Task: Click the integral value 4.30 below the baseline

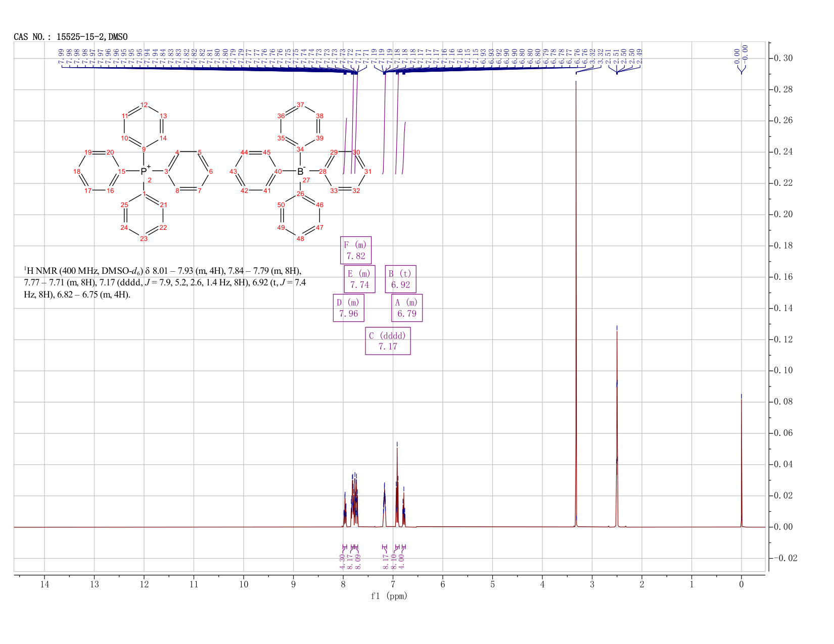Action: pyautogui.click(x=342, y=561)
